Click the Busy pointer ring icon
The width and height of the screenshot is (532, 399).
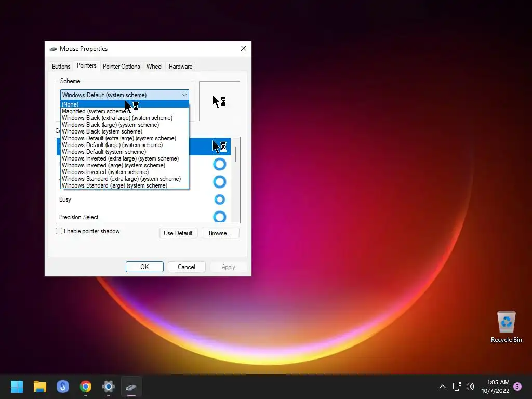220,199
